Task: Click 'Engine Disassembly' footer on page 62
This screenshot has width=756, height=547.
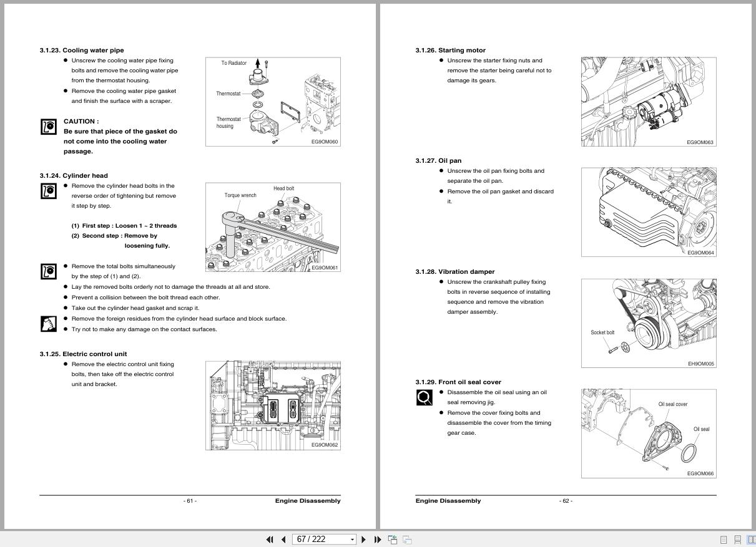Action: [448, 501]
